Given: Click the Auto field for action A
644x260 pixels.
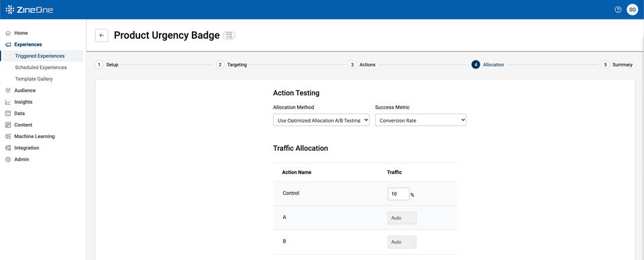Looking at the screenshot, I should pyautogui.click(x=402, y=218).
